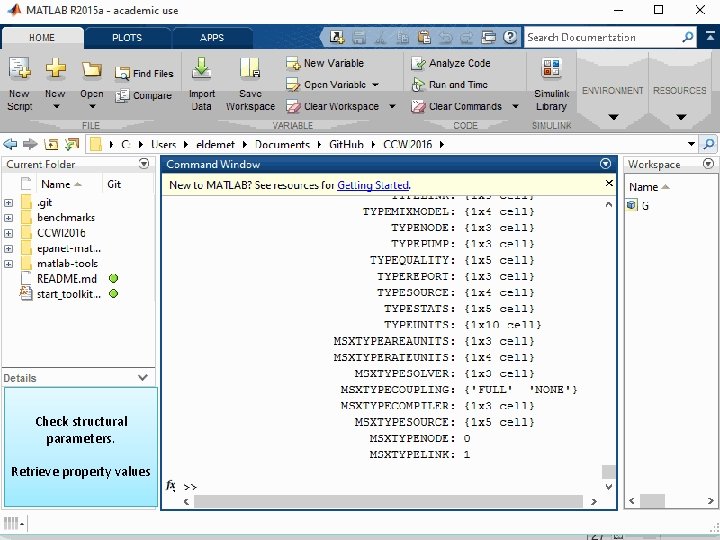Viewport: 720px width, 540px height.
Task: Click Command Window scroll up arrow
Action: coord(608,204)
